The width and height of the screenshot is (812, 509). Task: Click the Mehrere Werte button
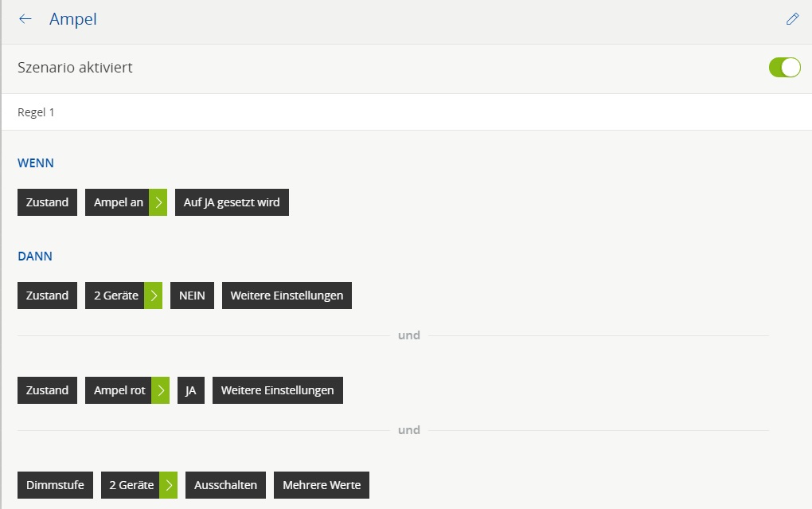pyautogui.click(x=321, y=484)
